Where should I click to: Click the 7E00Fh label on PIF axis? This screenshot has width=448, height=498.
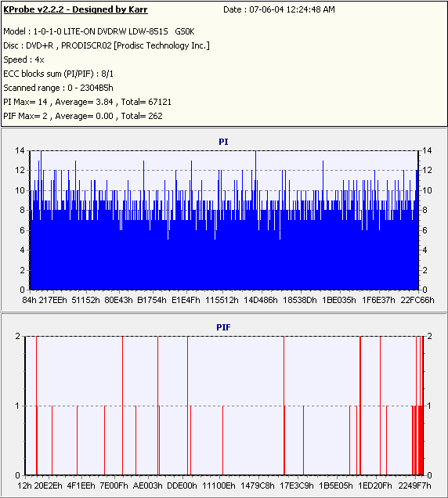click(x=114, y=485)
